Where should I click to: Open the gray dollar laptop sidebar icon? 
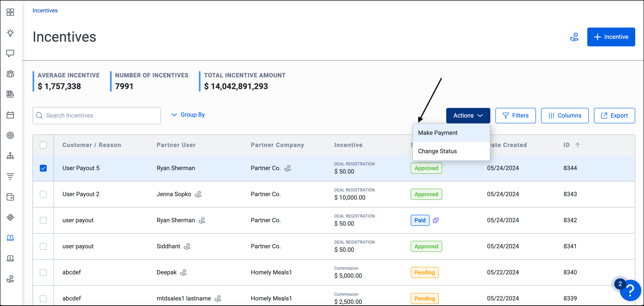[10, 258]
